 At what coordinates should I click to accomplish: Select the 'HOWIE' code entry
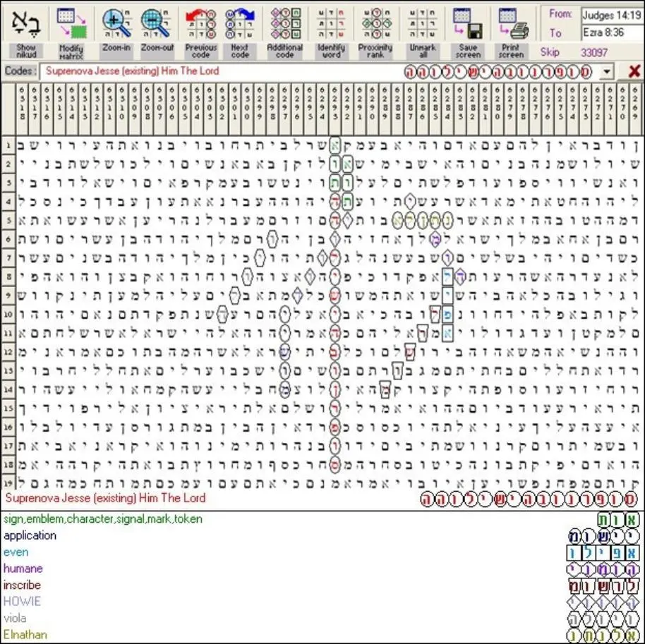pos(22,601)
